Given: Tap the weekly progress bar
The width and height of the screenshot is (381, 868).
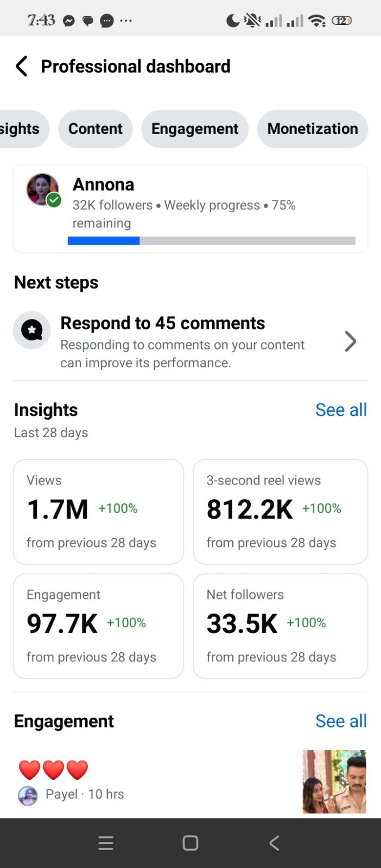Looking at the screenshot, I should pyautogui.click(x=212, y=241).
